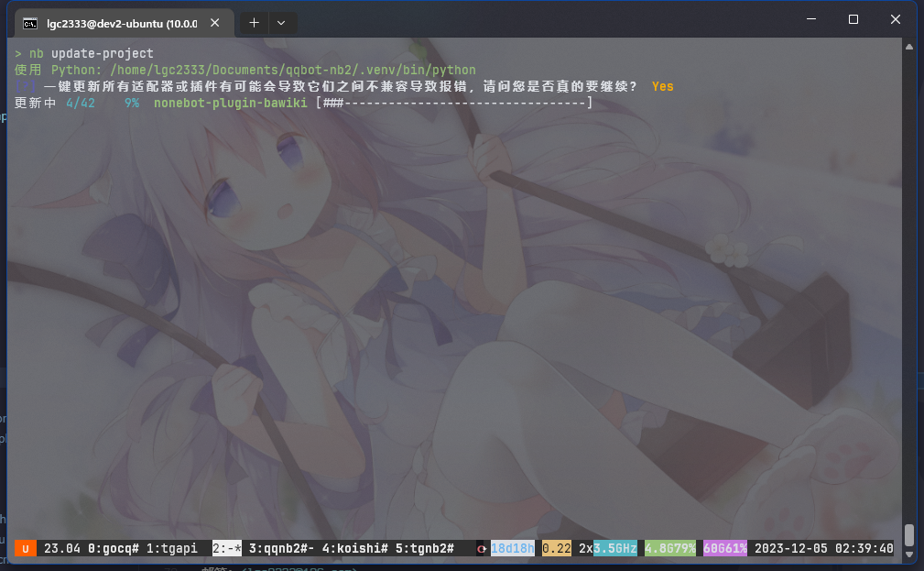Click the orange Yes answer
924x571 pixels.
(x=662, y=87)
